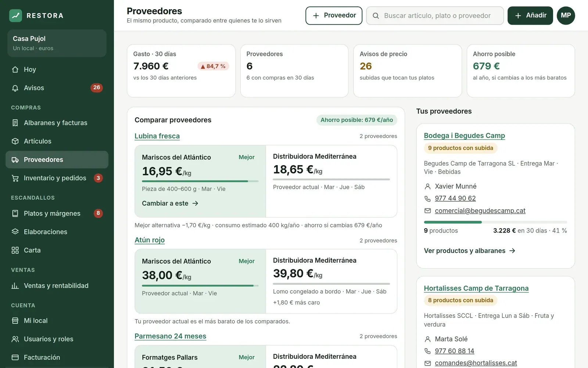
Task: Click Cambiar a este for Lubina
Action: coord(170,203)
